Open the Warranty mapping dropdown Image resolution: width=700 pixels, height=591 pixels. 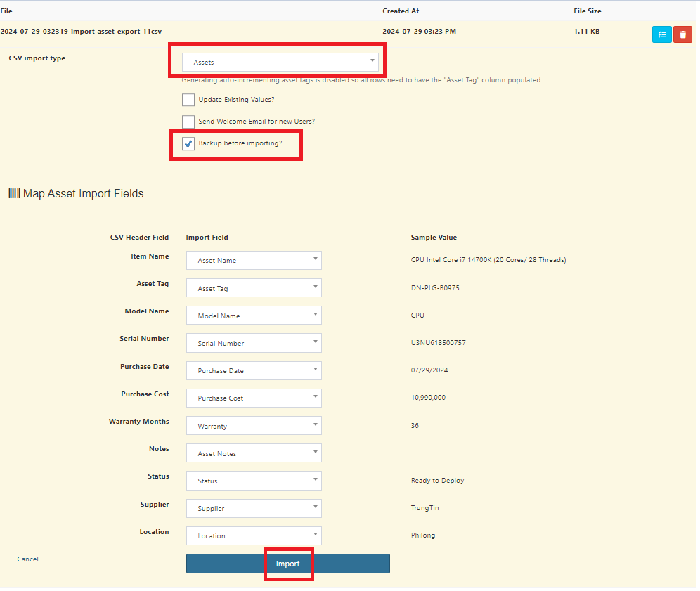(254, 426)
